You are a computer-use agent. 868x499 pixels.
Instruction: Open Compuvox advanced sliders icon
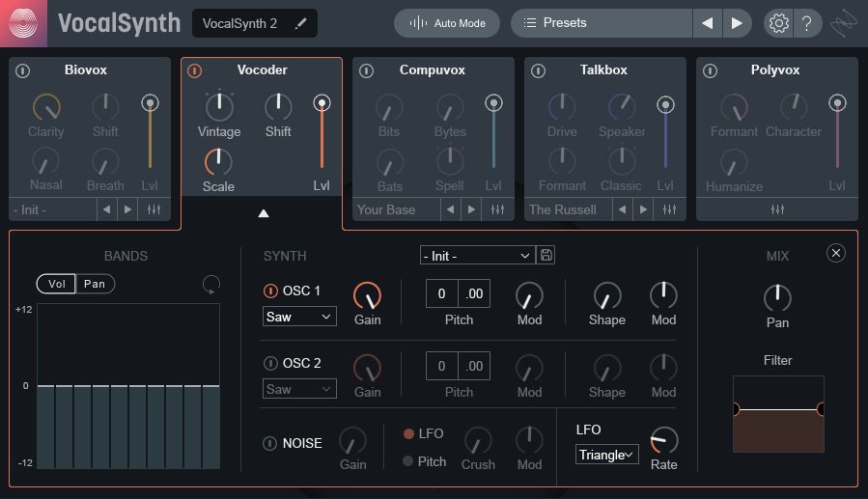[x=497, y=209]
